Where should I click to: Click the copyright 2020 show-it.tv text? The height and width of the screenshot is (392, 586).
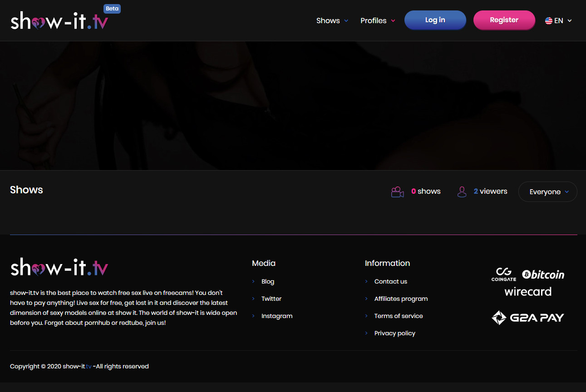[x=79, y=367]
